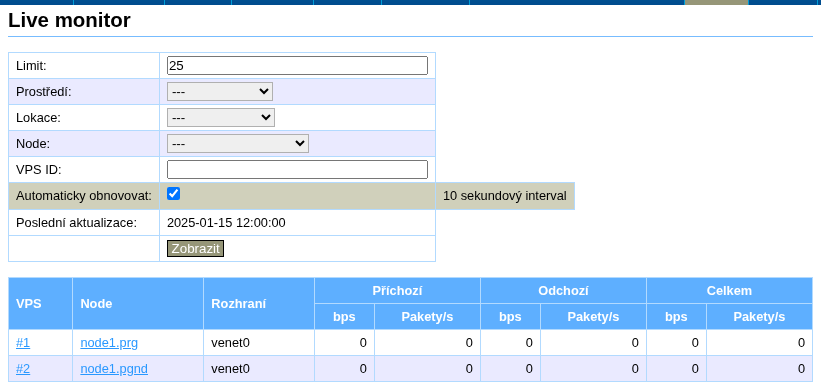Click the 'Poslední aktualizace:' label
The height and width of the screenshot is (389, 821).
pyautogui.click(x=76, y=223)
